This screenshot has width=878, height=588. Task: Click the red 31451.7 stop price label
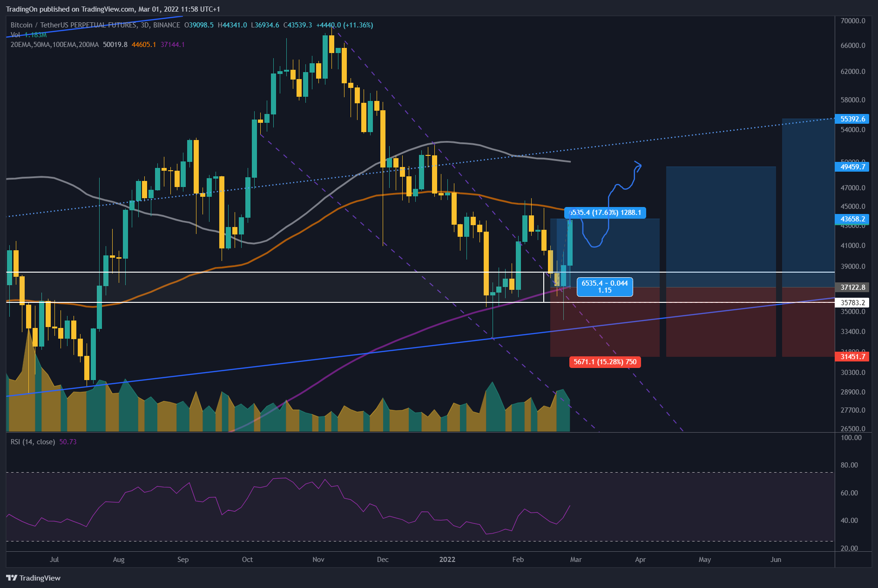[852, 356]
